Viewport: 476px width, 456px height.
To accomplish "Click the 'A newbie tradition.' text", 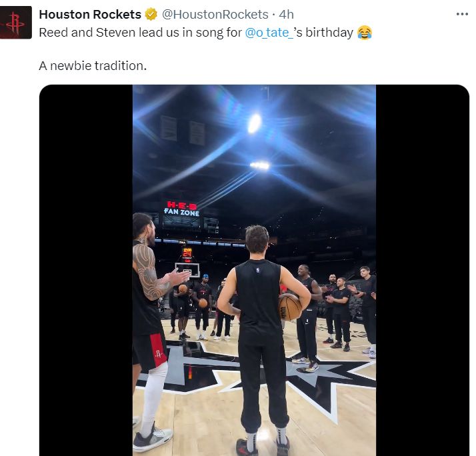I will click(x=93, y=67).
